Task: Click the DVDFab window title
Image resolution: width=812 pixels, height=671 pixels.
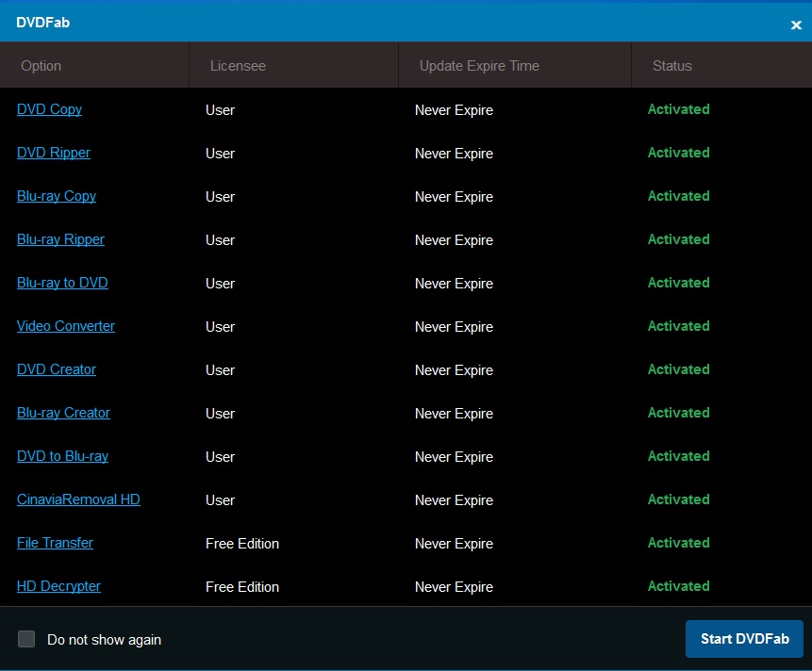Action: point(43,23)
